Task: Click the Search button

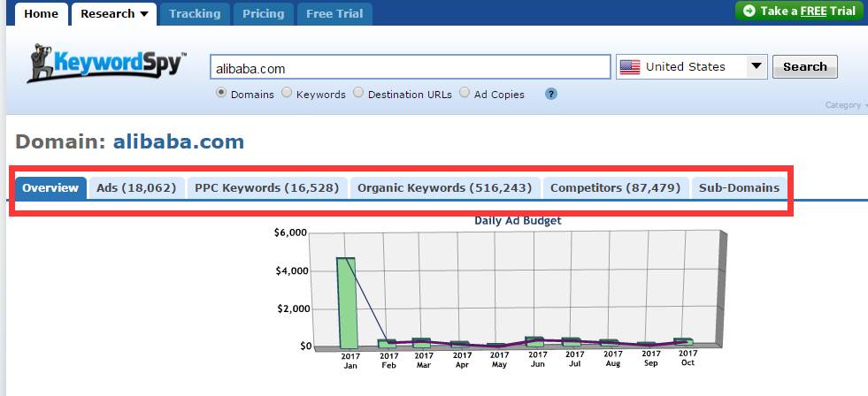Action: click(805, 67)
